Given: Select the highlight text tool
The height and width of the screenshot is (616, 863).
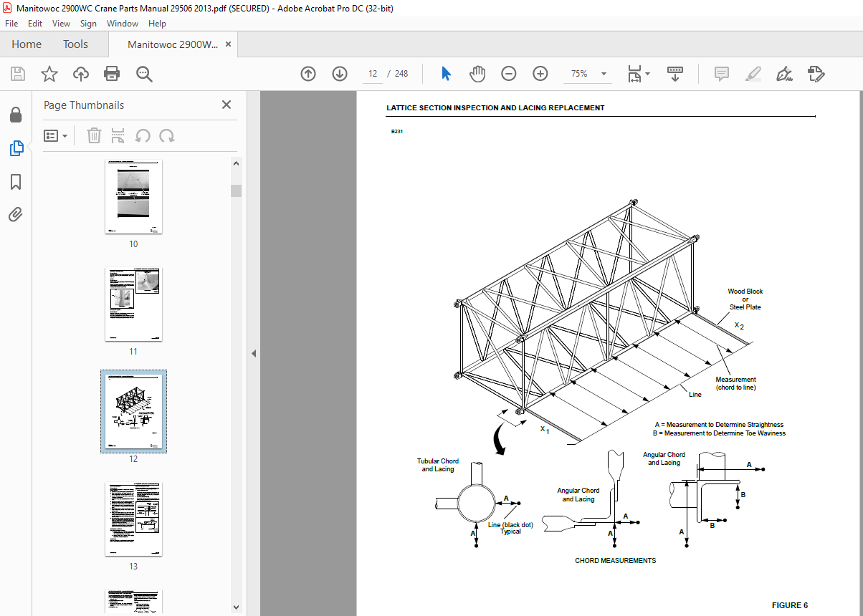Looking at the screenshot, I should coord(753,74).
